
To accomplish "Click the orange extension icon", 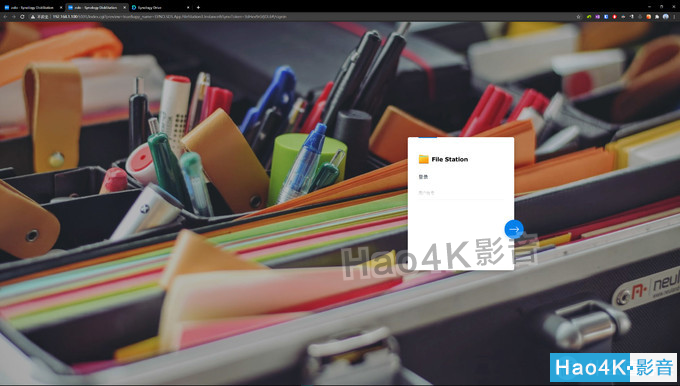I will [648, 16].
